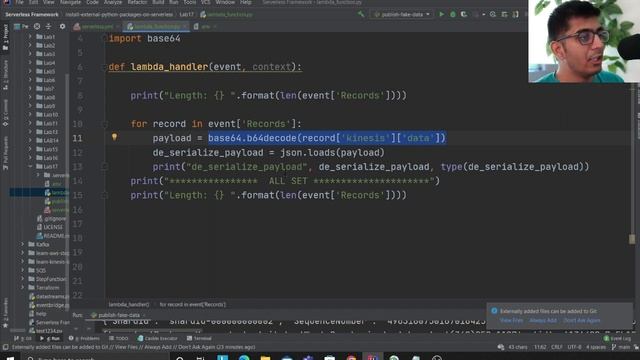Open the Terminal tool window
Viewport: 640px width, 360px height.
pyautogui.click(x=199, y=338)
